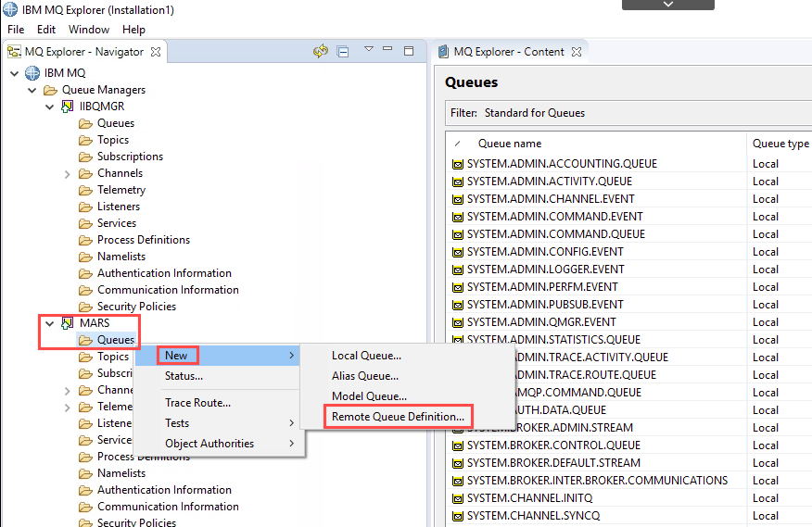Screen dimensions: 812x527
Task: Click the SYSTEM.ADMIN.PUBSUB.EVENT queue icon
Action: [x=457, y=306]
